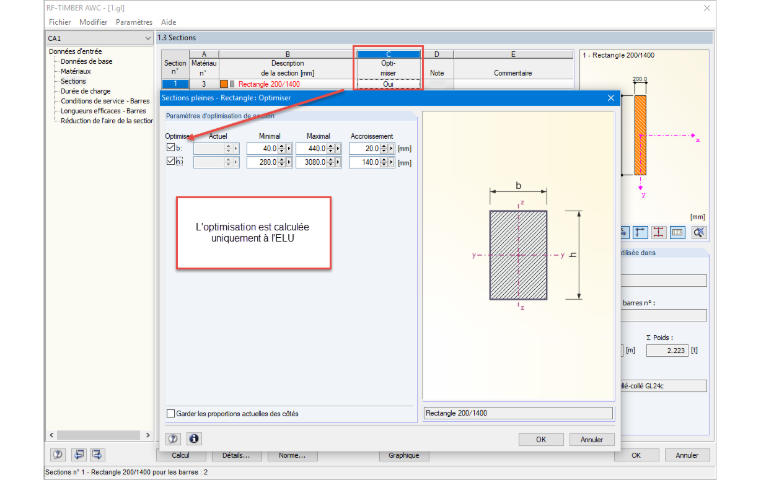Open the arrow menu for maximal h

coord(338,162)
